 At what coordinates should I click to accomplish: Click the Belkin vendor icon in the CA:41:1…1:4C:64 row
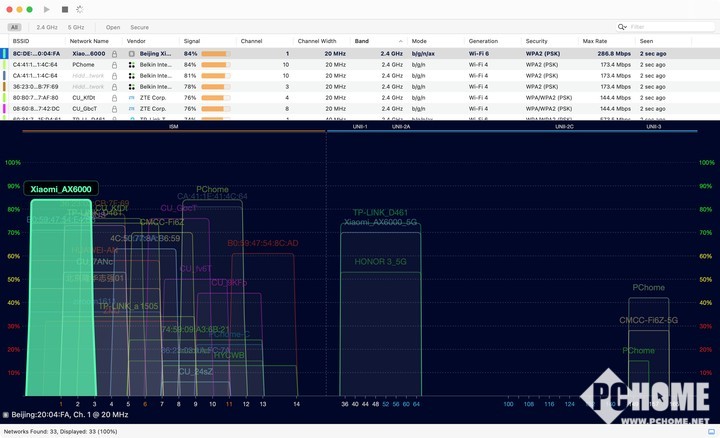(x=132, y=76)
